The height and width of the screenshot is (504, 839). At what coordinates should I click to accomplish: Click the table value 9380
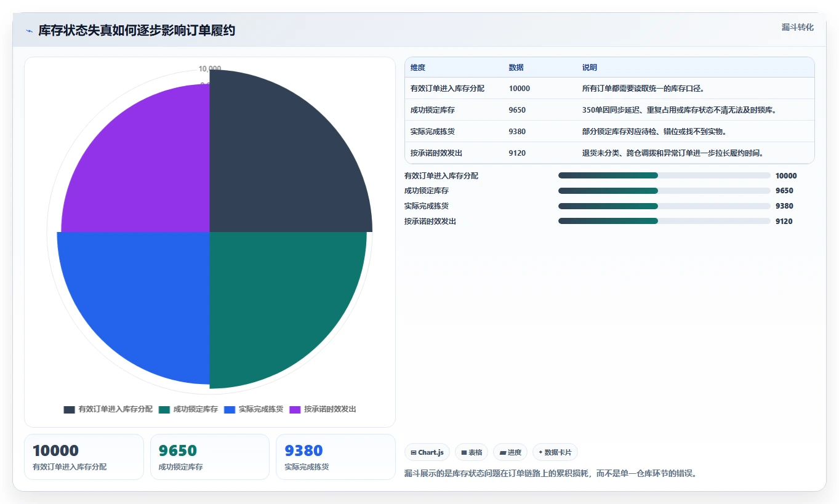[x=518, y=132]
